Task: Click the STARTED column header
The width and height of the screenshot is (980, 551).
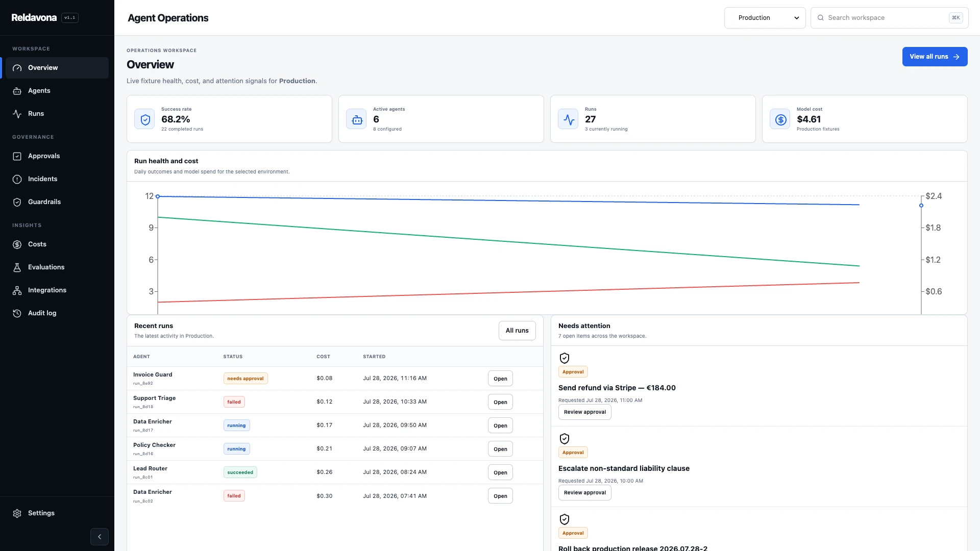Action: click(x=374, y=357)
